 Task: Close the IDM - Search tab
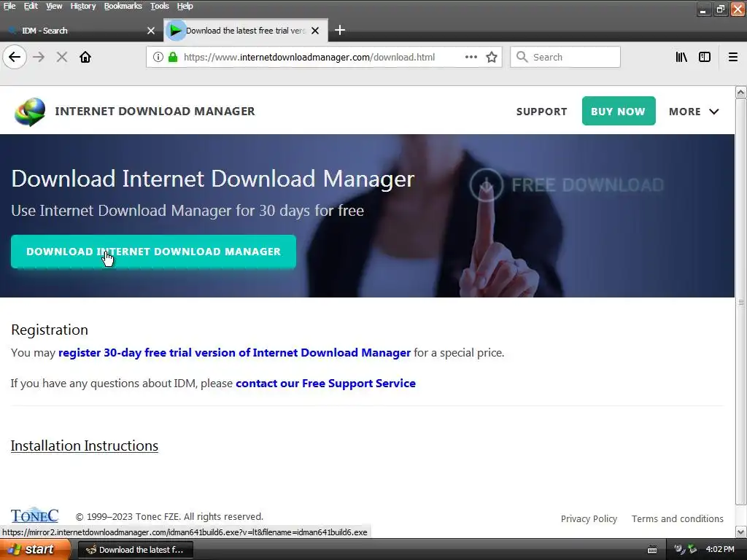[151, 31]
